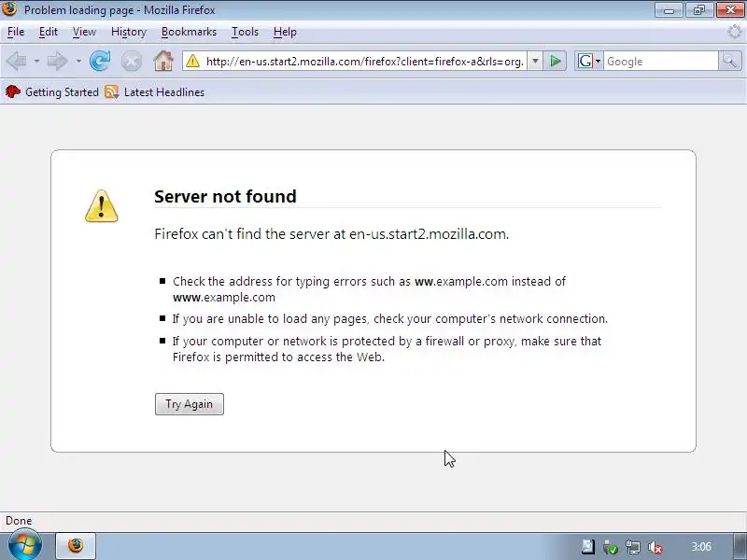Click the Stop loading button
The width and height of the screenshot is (747, 560).
click(132, 62)
